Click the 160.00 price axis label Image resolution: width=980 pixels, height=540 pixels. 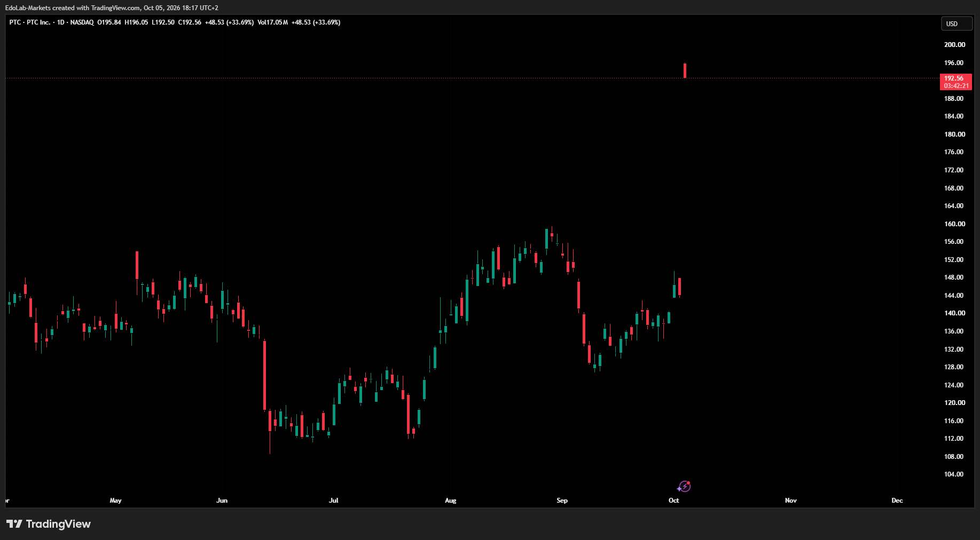tap(954, 224)
